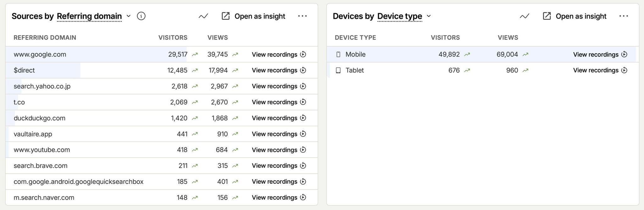Sort Devices table by Views column
The width and height of the screenshot is (644, 210).
(508, 38)
